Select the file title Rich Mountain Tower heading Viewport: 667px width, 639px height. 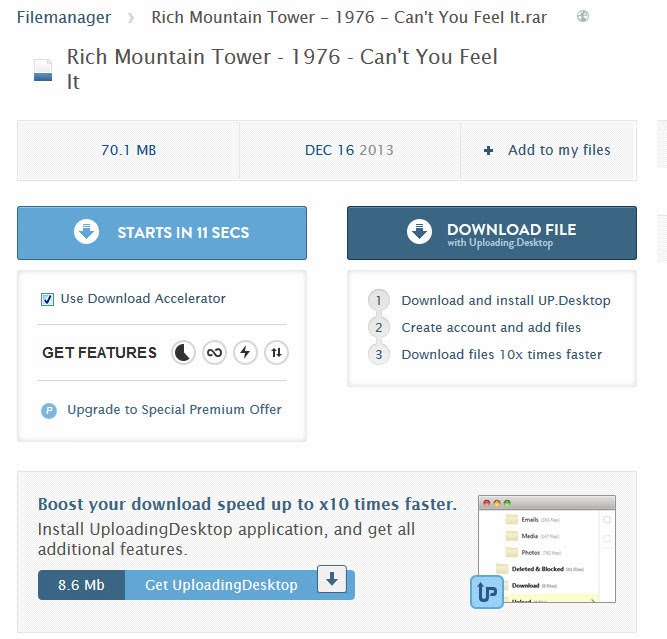tap(282, 69)
